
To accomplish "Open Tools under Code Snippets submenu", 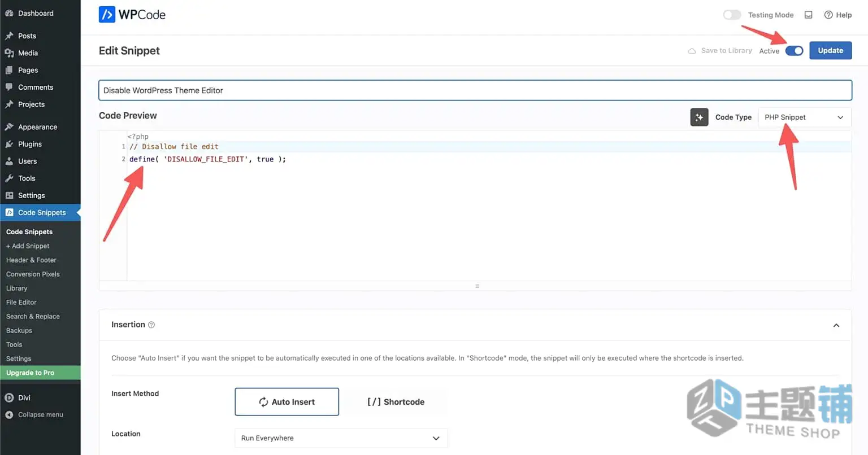I will [x=14, y=344].
